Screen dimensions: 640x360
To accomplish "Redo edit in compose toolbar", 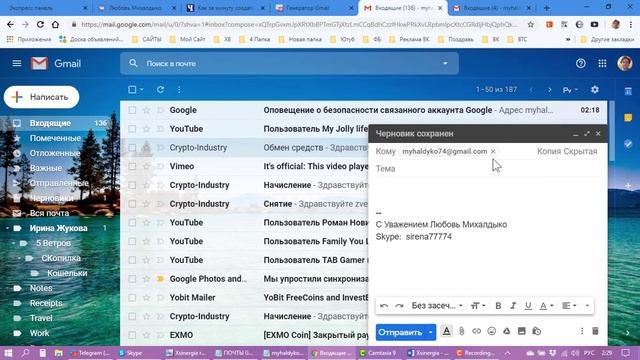I will (x=399, y=306).
